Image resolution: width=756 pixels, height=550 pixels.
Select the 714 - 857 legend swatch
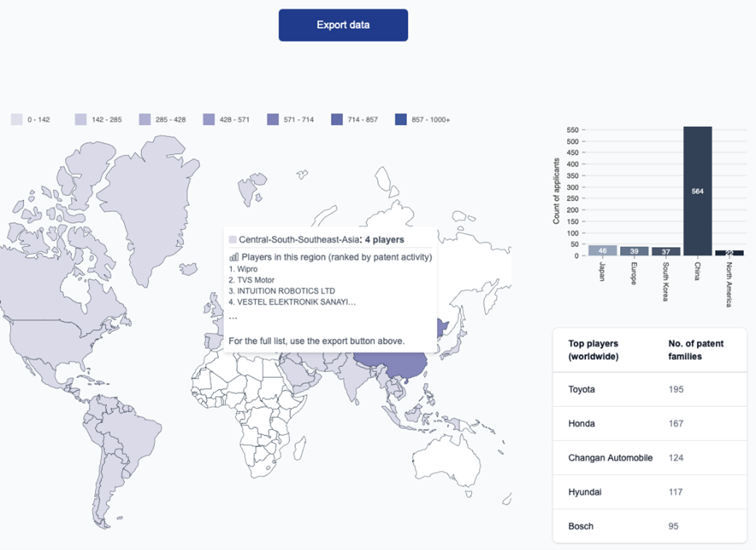click(337, 120)
